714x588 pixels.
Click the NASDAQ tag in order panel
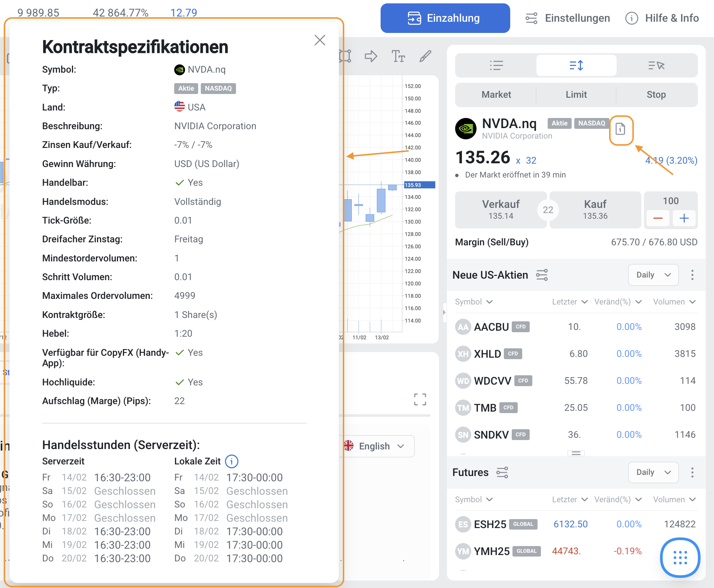point(592,123)
